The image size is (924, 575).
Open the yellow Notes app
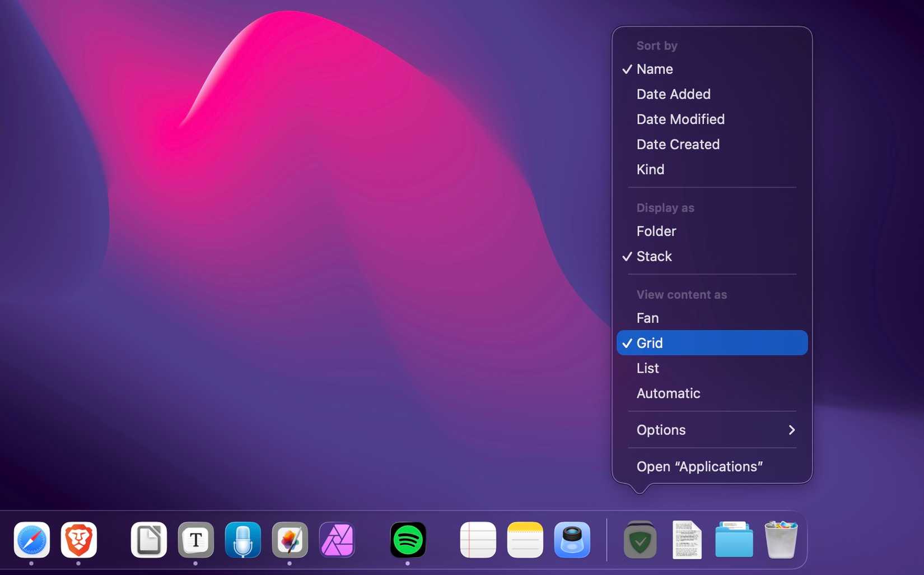(x=525, y=540)
